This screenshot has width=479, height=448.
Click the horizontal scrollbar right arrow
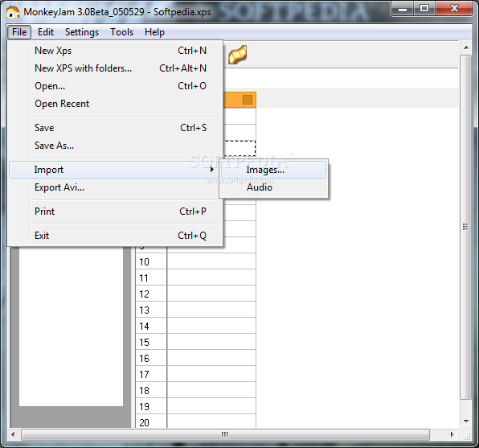tap(452, 434)
